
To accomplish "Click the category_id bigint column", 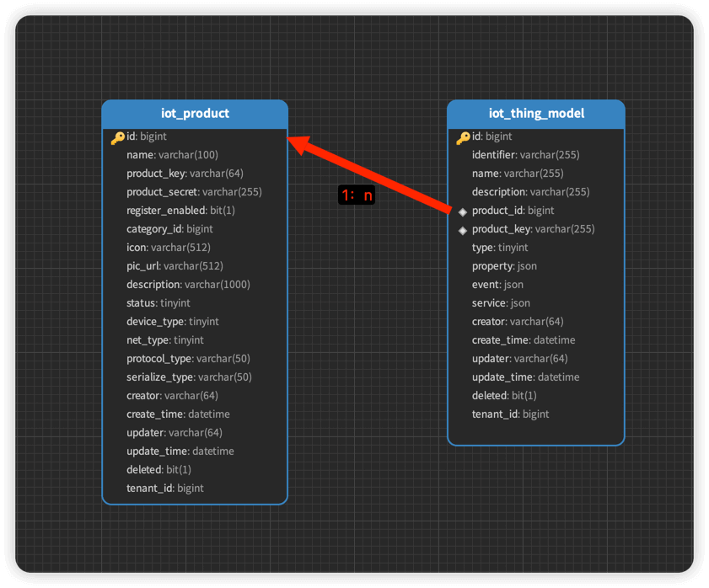I will coord(169,229).
